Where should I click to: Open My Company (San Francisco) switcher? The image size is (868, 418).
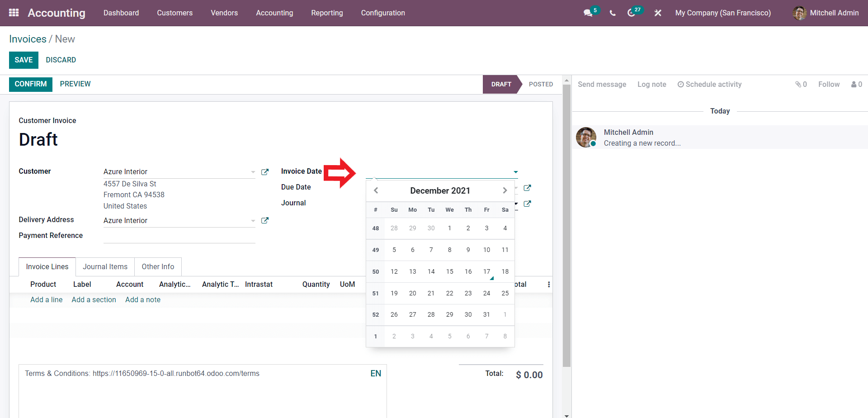723,13
